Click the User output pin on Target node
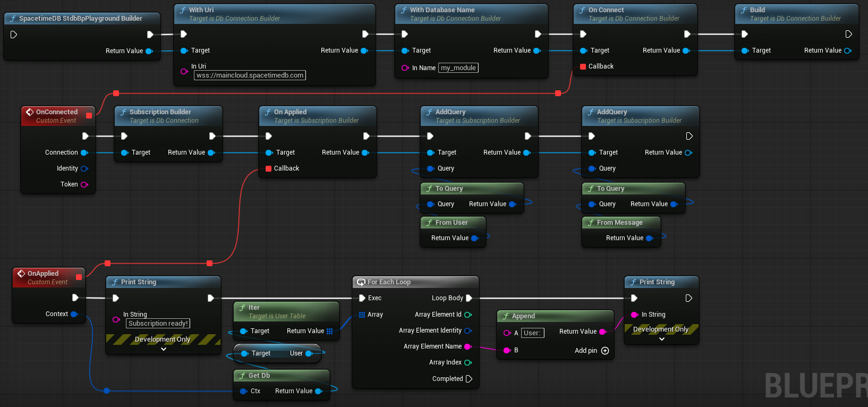This screenshot has width=868, height=407. (x=309, y=353)
